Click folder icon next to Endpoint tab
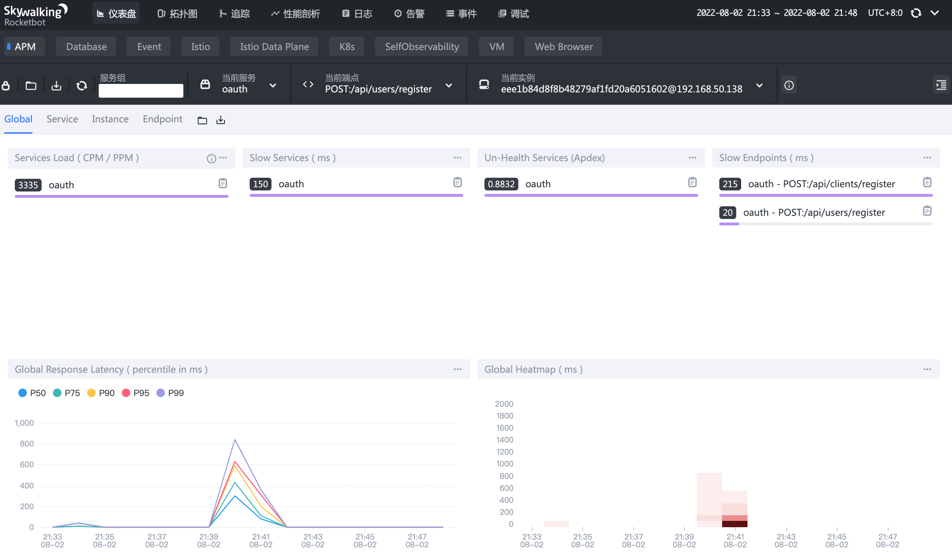The height and width of the screenshot is (560, 952). click(x=202, y=121)
